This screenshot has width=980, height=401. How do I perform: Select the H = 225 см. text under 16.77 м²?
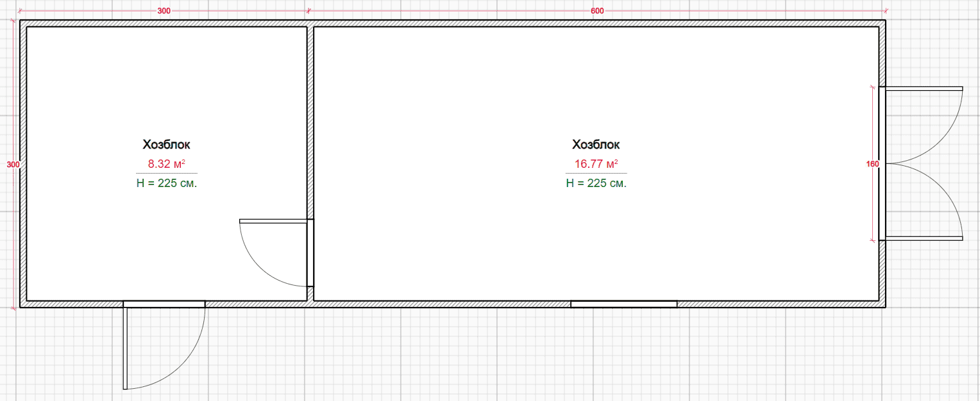pos(596,183)
